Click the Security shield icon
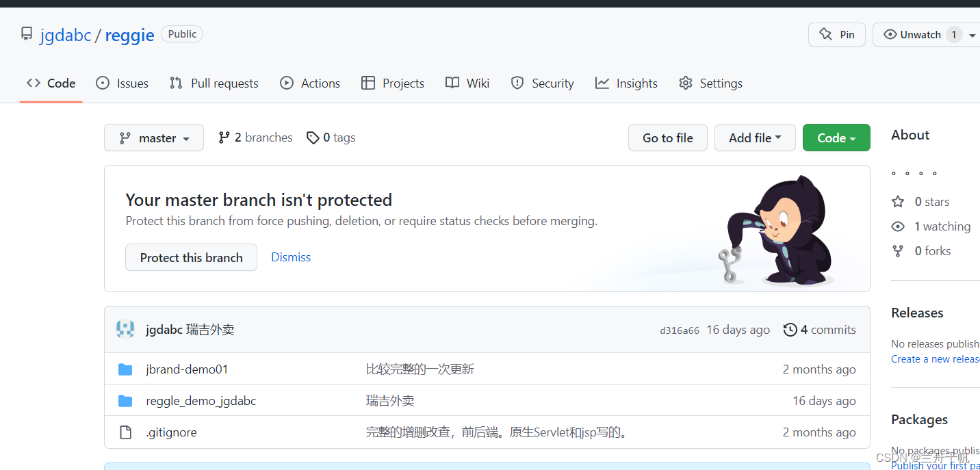Screen dimensions: 980x470 click(x=517, y=83)
